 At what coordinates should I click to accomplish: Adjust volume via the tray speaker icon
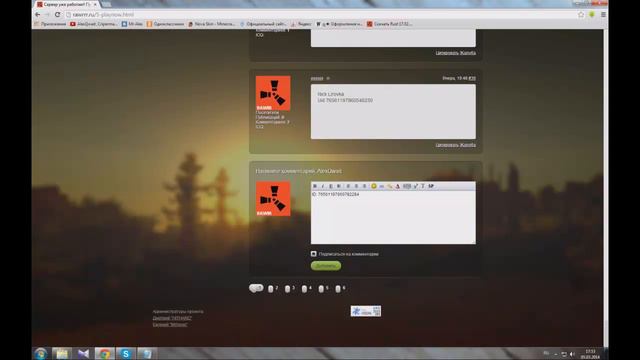tap(572, 354)
